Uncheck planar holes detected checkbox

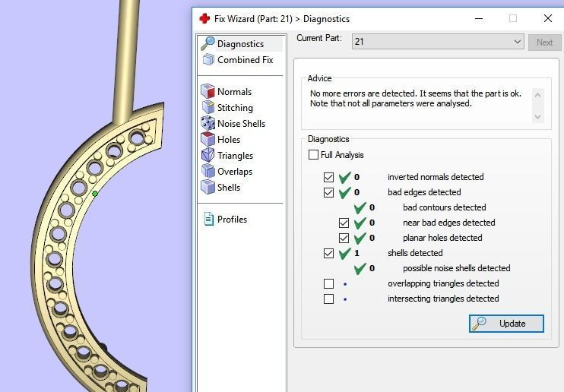coord(344,238)
